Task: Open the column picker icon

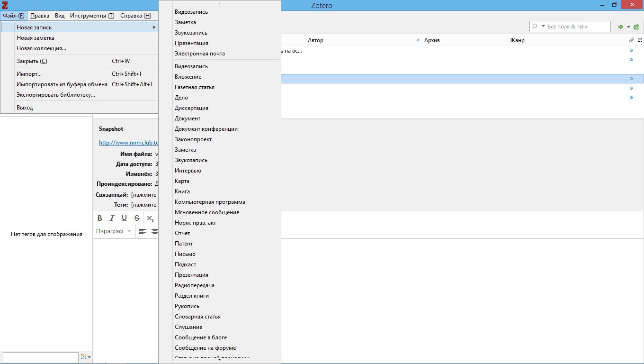Action: (x=640, y=40)
